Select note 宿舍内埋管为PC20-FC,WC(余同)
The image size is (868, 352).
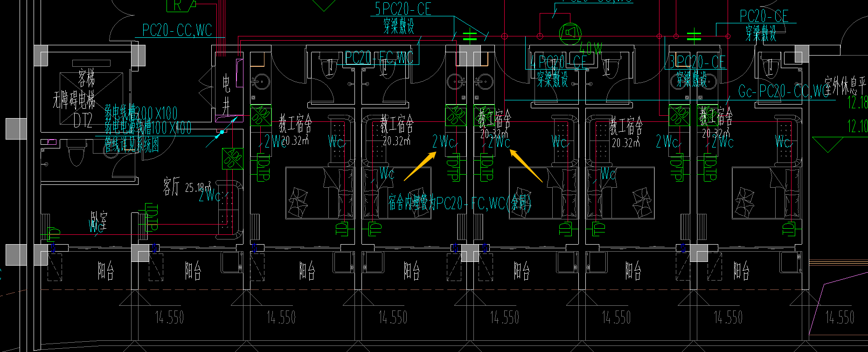click(x=460, y=203)
